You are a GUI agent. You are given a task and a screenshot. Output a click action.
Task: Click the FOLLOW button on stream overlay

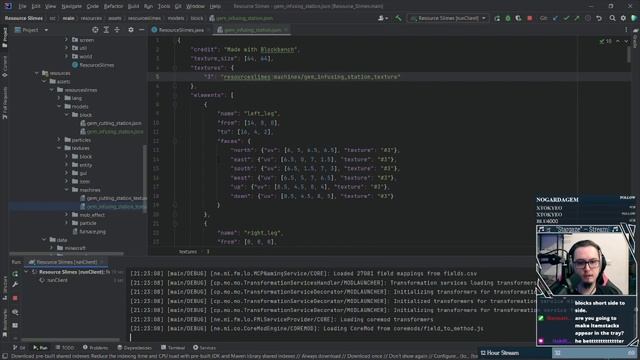tap(627, 198)
